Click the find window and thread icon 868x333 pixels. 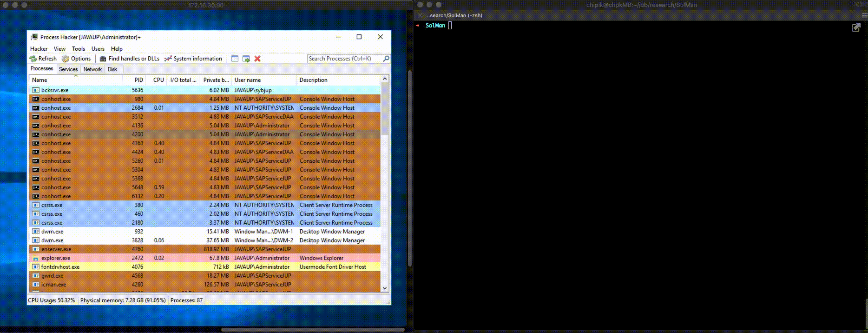tap(246, 59)
